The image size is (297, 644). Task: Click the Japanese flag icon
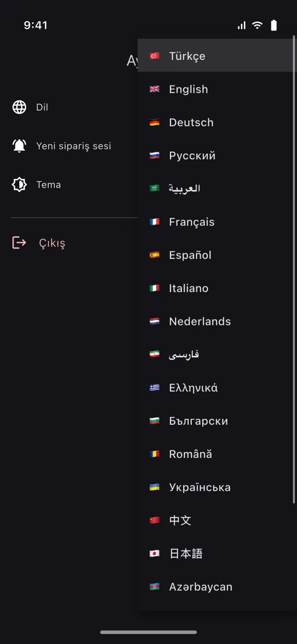click(154, 554)
